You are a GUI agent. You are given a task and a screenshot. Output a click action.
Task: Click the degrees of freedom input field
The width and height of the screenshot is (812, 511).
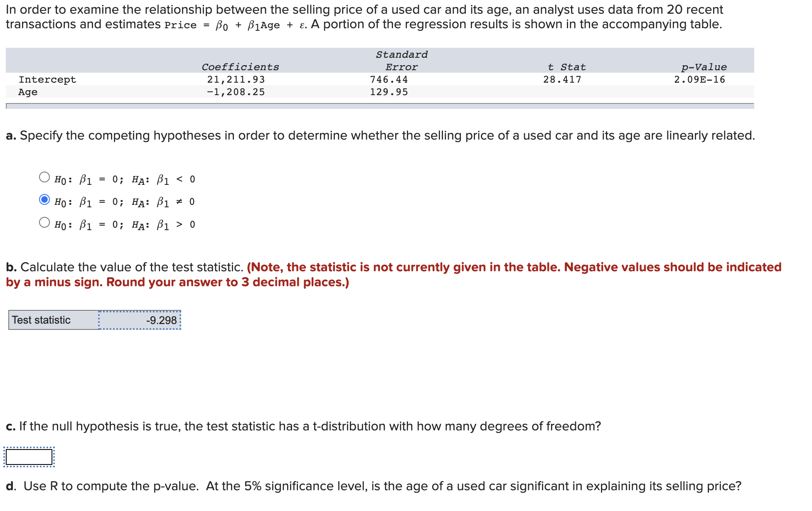click(28, 465)
